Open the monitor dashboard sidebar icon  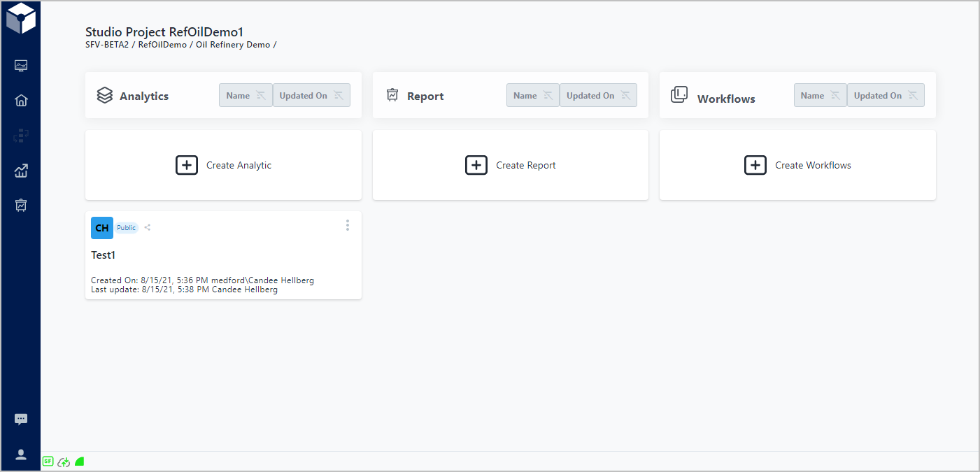click(21, 66)
